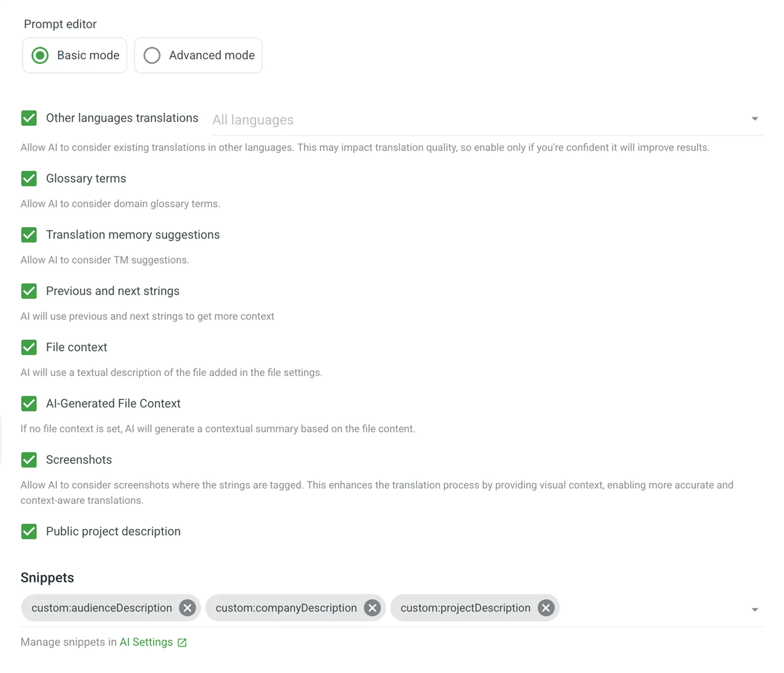This screenshot has width=784, height=673.
Task: Open the Snippets selection dropdown
Action: point(755,608)
